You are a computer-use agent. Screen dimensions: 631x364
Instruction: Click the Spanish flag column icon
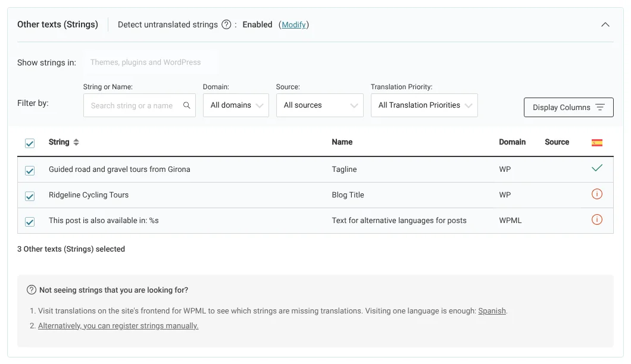(597, 142)
